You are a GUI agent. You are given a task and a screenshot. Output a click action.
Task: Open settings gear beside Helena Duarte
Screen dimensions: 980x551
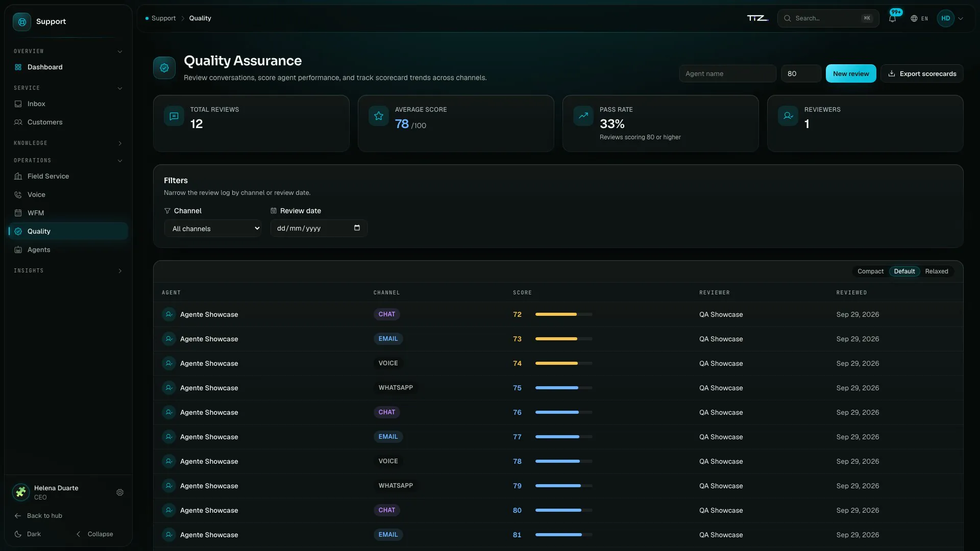(x=120, y=492)
